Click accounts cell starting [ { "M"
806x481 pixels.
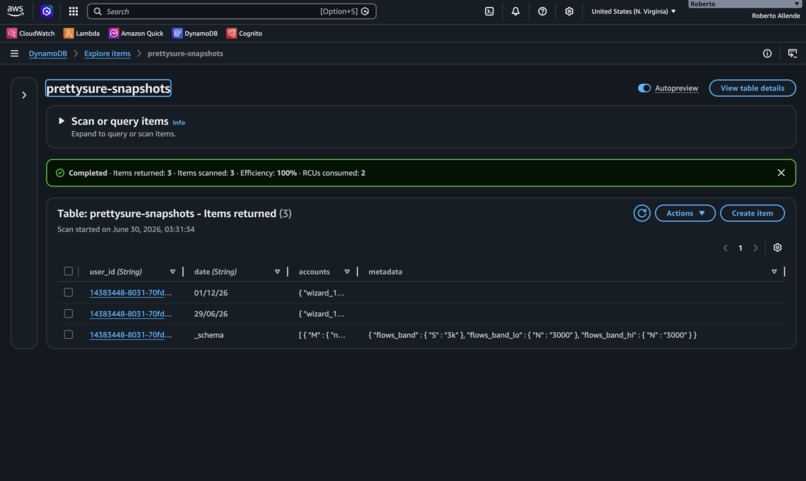(322, 335)
